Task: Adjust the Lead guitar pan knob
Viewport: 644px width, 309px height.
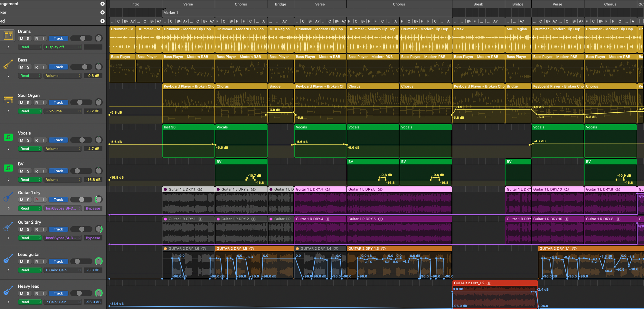Action: [99, 261]
